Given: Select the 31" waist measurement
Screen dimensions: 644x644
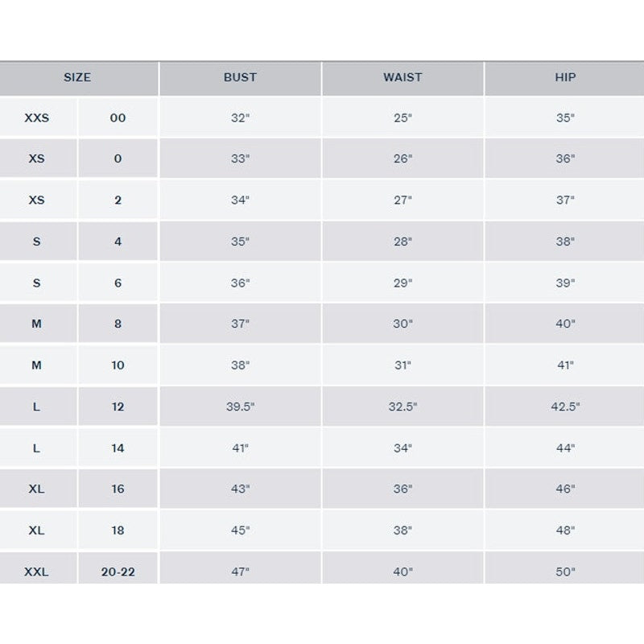Looking at the screenshot, I should 402,365.
